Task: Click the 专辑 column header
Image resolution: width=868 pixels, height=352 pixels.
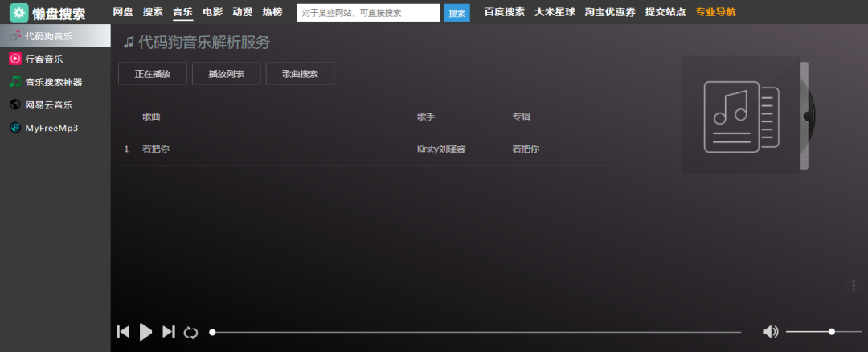Action: (522, 117)
